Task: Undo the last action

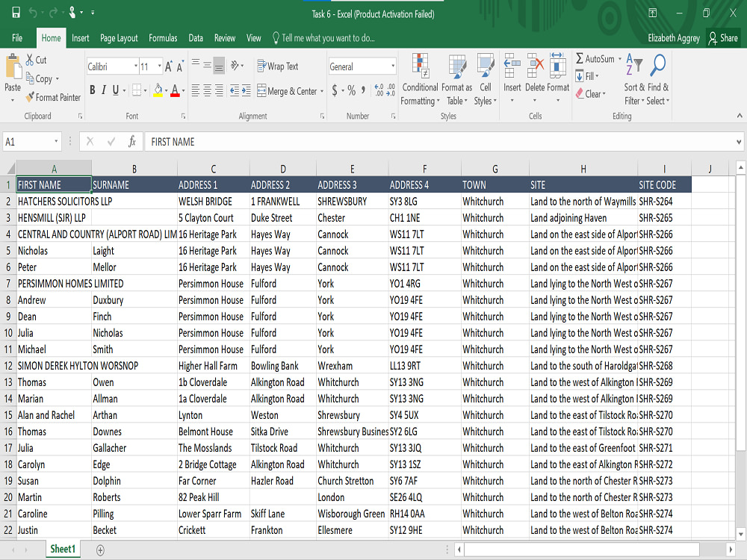Action: [x=33, y=13]
